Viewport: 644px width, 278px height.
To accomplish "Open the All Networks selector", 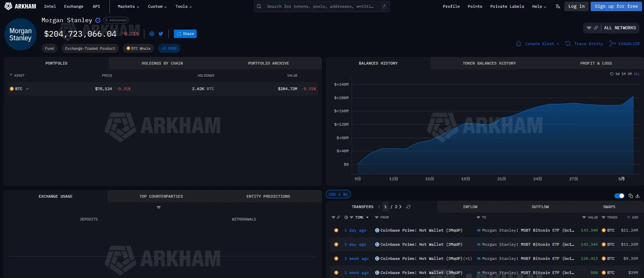I will click(620, 28).
